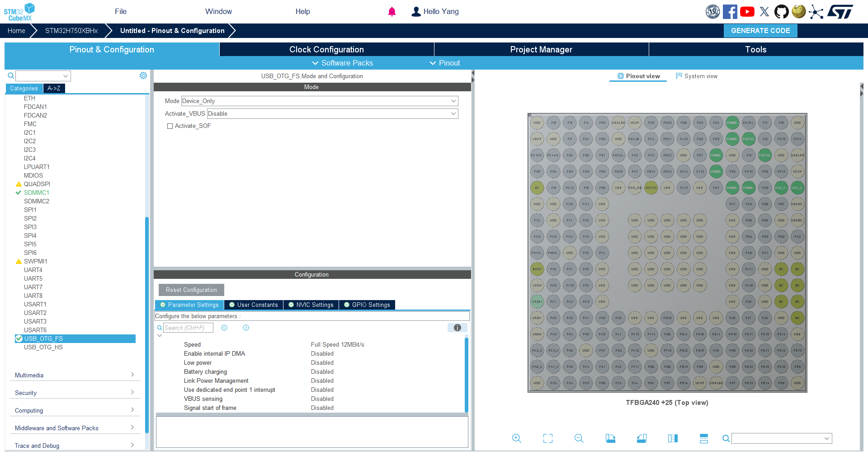Viewport: 868px width, 456px height.
Task: Expand the Trace and Debug category
Action: click(75, 446)
